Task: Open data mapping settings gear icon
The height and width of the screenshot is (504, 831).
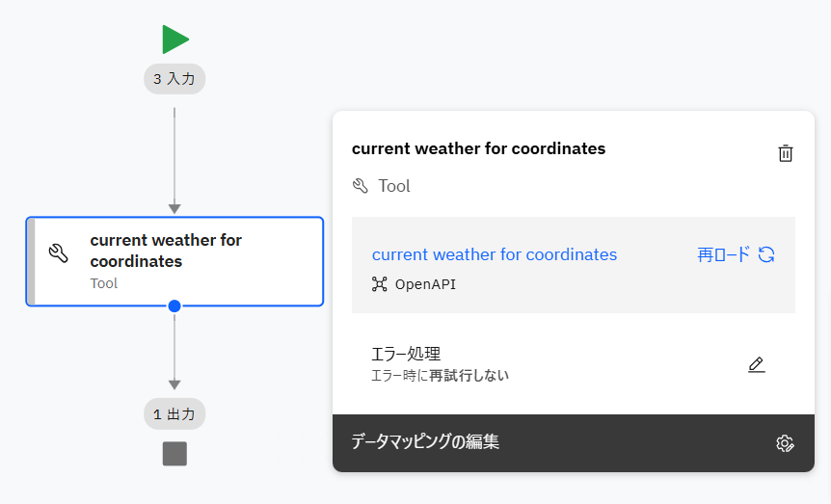Action: pyautogui.click(x=785, y=443)
